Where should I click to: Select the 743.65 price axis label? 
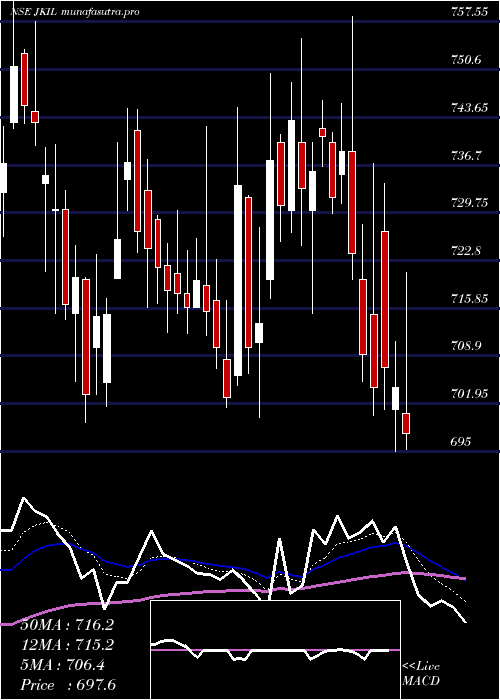tap(469, 108)
